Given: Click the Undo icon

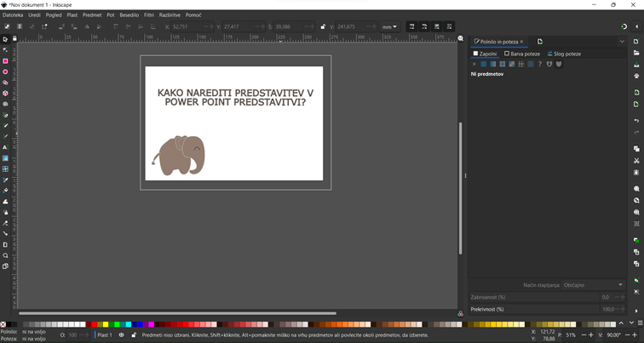Looking at the screenshot, I should pyautogui.click(x=636, y=121).
